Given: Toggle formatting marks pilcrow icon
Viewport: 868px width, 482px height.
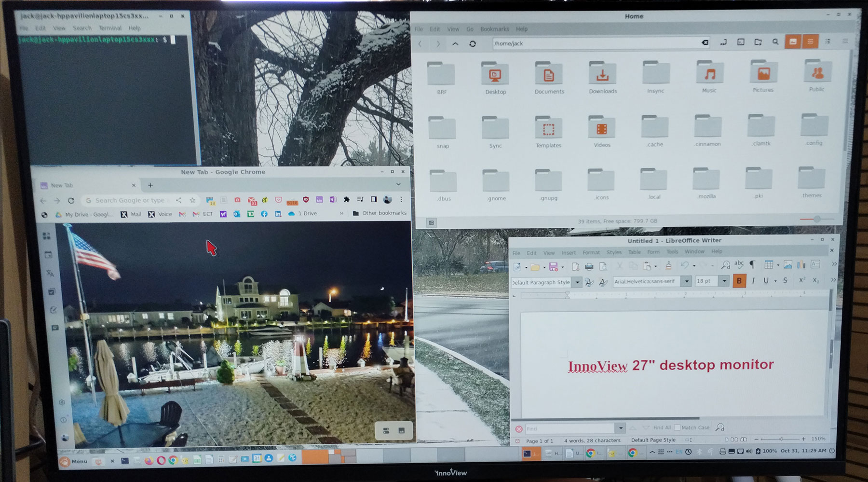Looking at the screenshot, I should coord(752,264).
